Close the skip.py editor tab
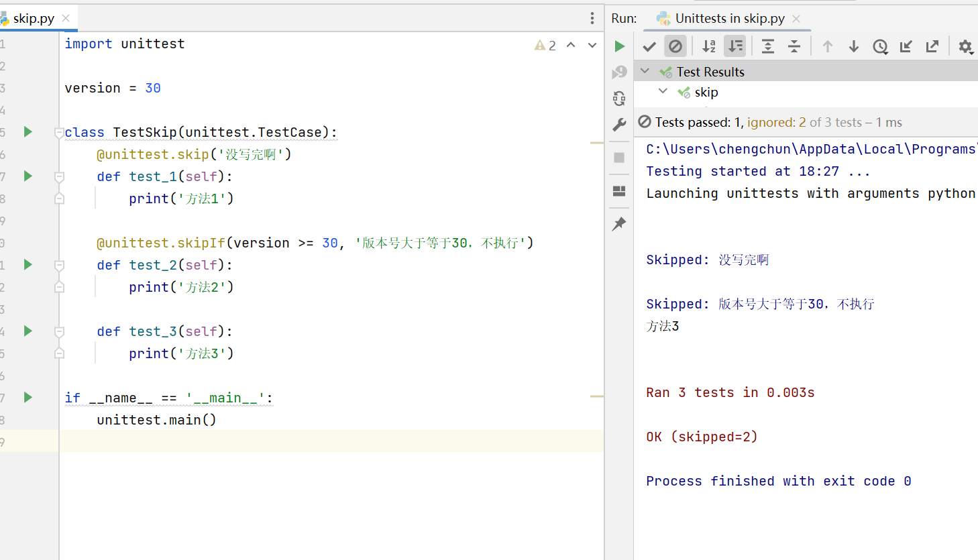The image size is (978, 560). [66, 18]
